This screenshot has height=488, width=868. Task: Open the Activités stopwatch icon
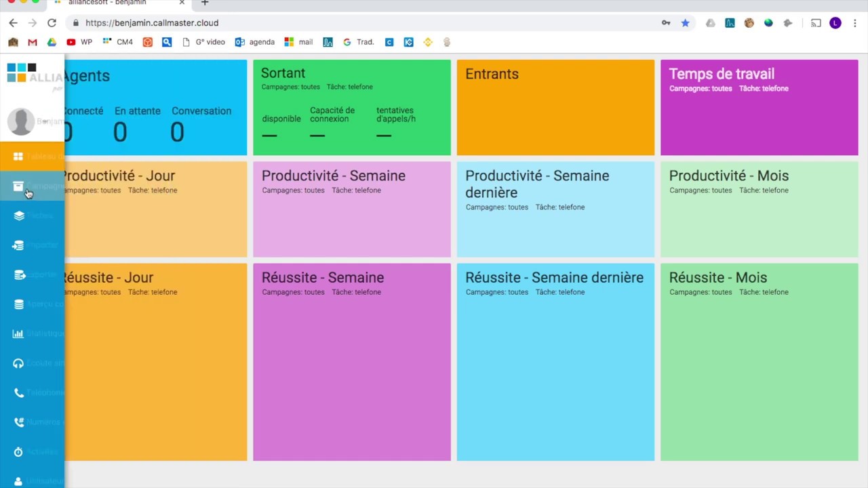coord(18,451)
